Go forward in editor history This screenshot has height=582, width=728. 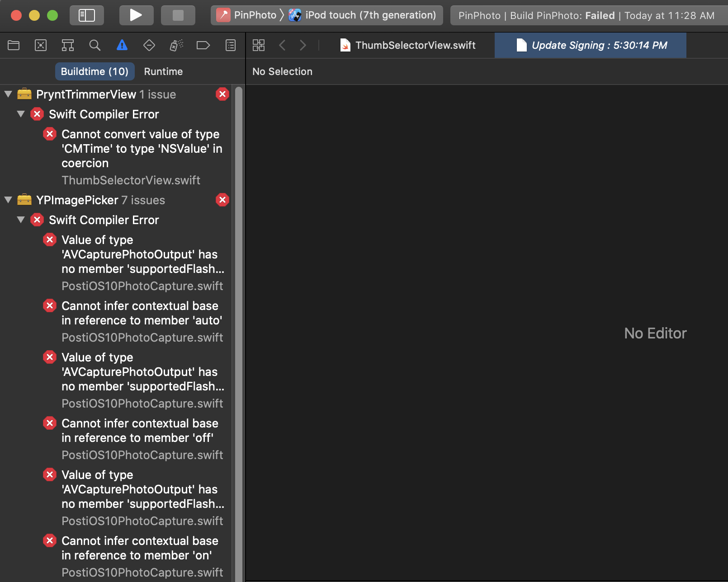303,45
